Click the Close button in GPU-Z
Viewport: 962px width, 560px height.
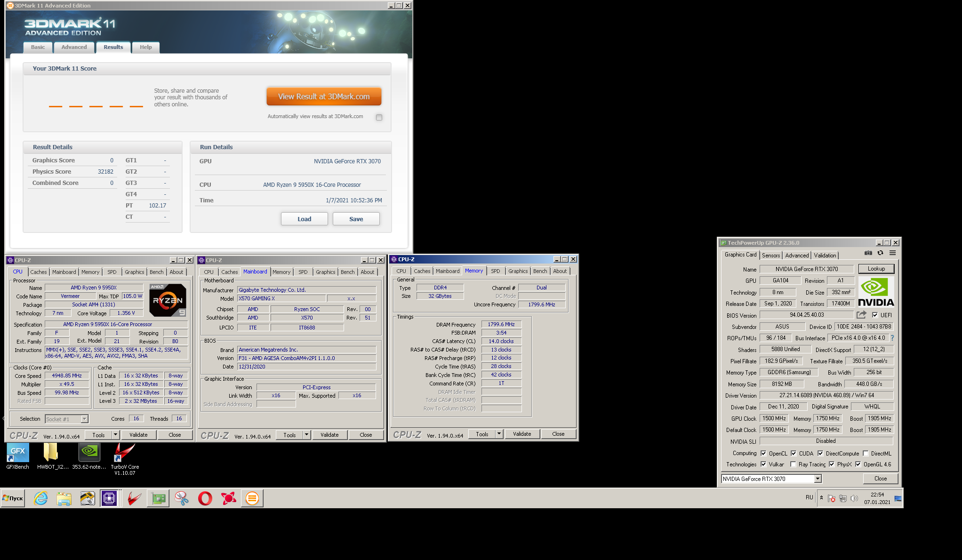coord(881,479)
